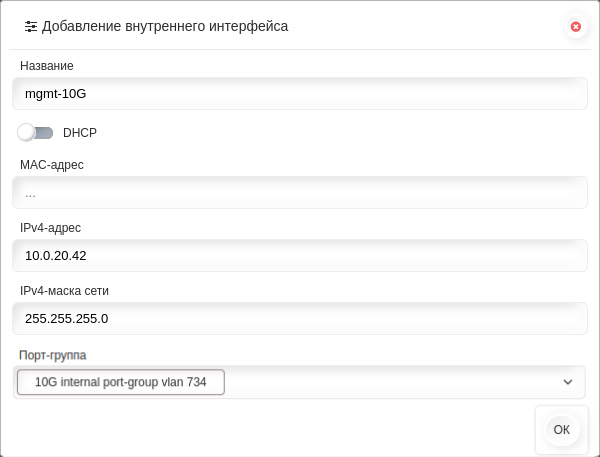
Task: Close the dialog with the red X icon
Action: pos(576,26)
